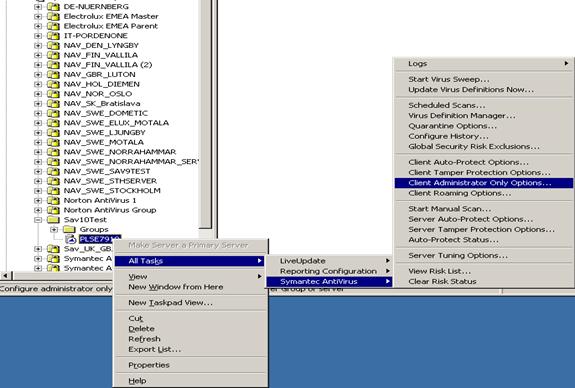Click the Norton AntiVirus Group icon

[53, 210]
